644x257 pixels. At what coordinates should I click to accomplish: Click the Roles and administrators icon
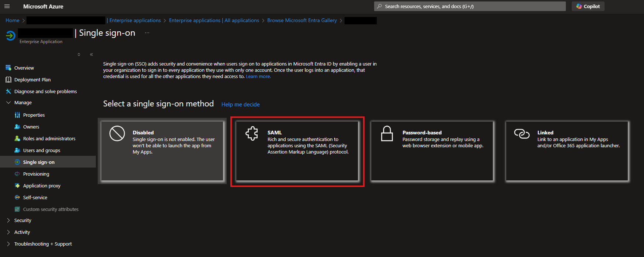point(17,138)
